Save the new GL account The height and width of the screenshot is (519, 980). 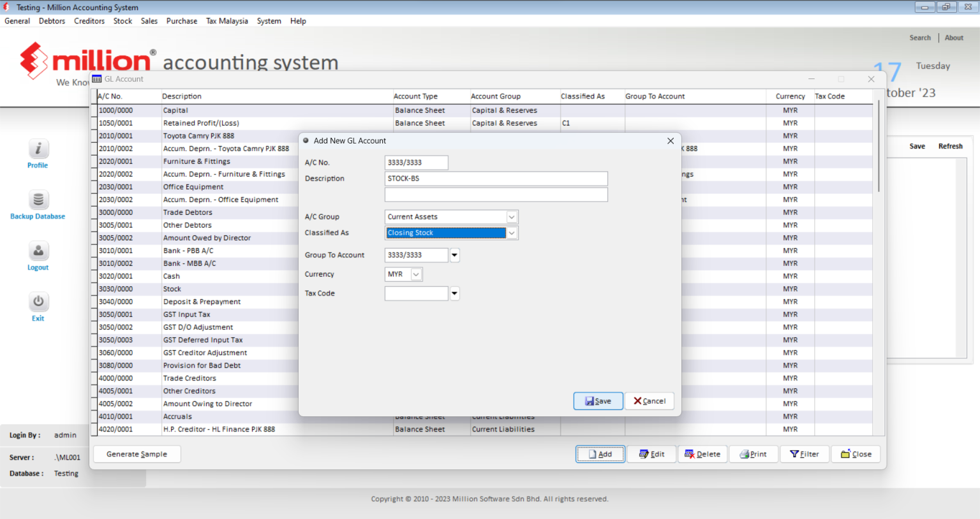598,401
